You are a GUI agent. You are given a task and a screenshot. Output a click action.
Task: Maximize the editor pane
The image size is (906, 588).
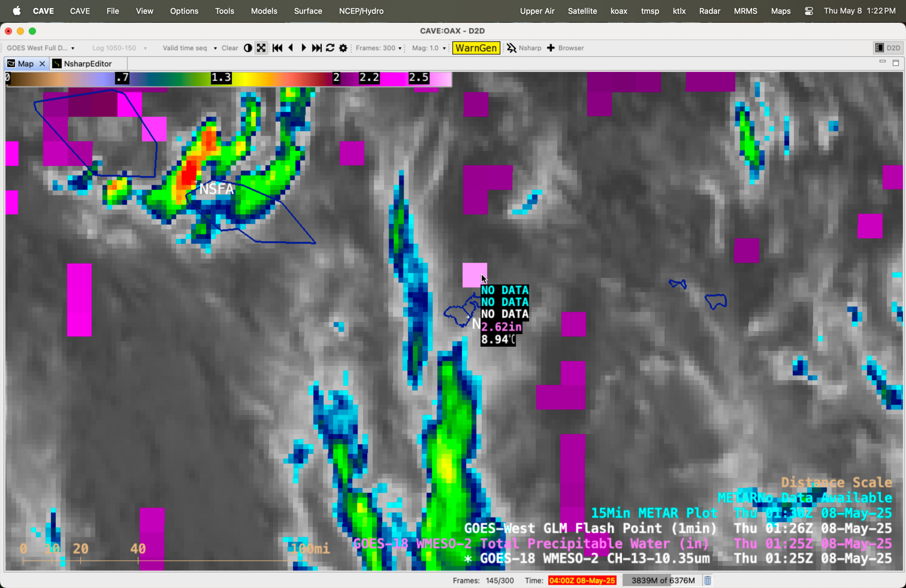896,63
